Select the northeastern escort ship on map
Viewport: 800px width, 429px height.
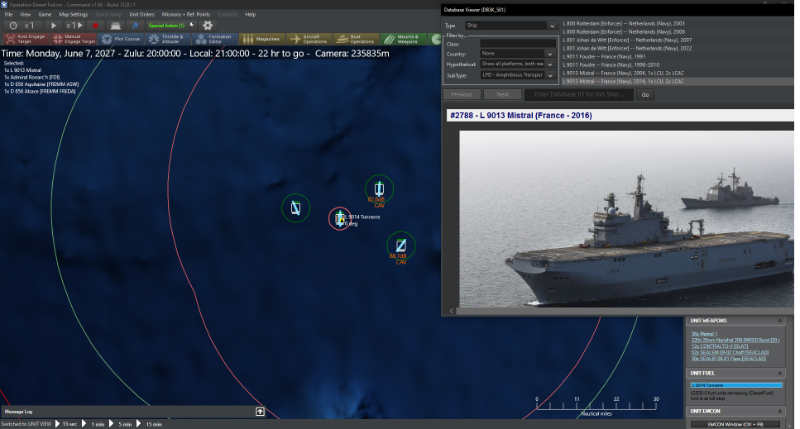(x=379, y=189)
